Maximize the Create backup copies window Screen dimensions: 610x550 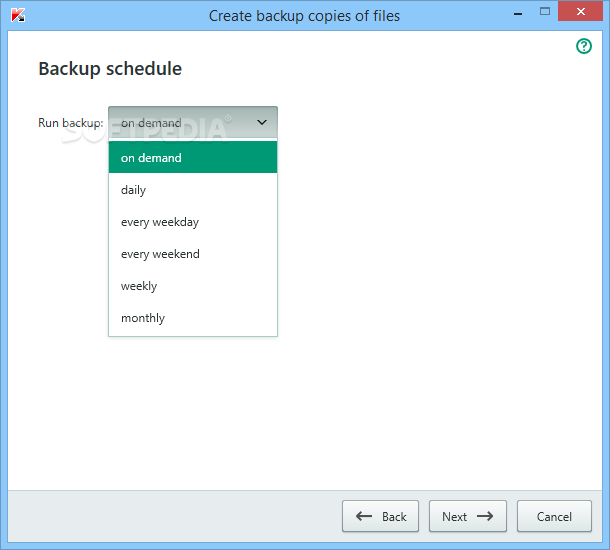coord(545,12)
